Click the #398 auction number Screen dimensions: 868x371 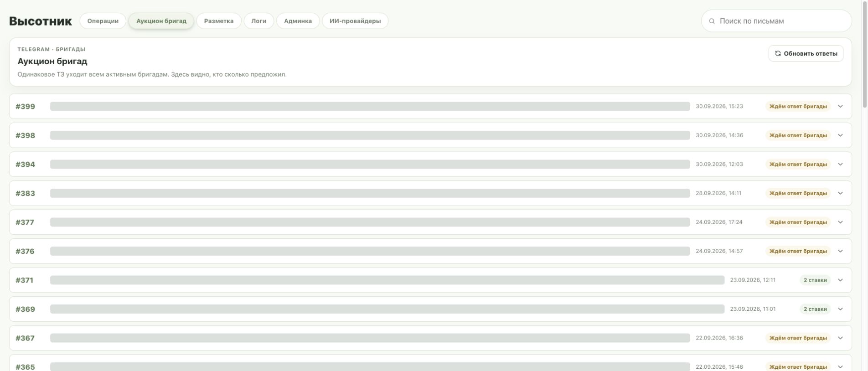26,135
